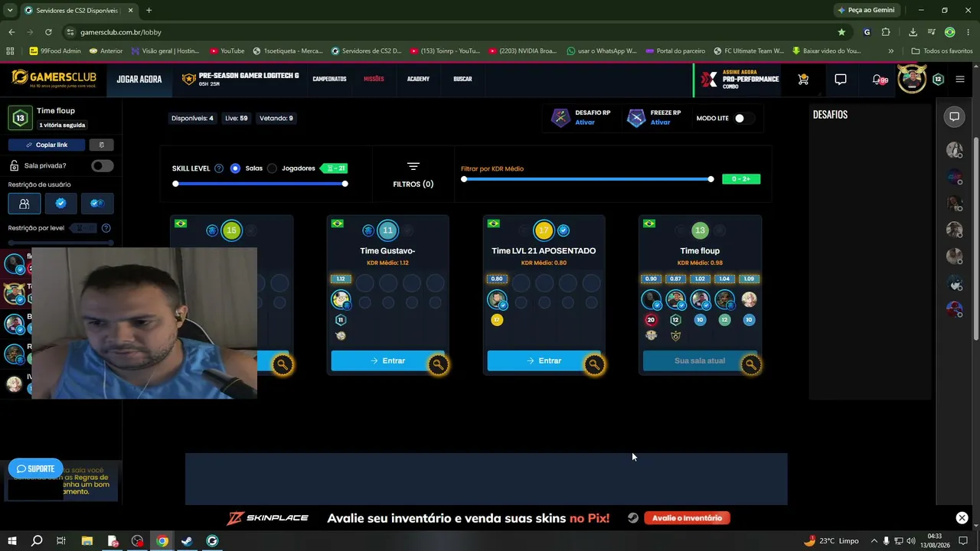Click Avalie o inventário button in banner
This screenshot has width=980, height=551.
tap(687, 518)
